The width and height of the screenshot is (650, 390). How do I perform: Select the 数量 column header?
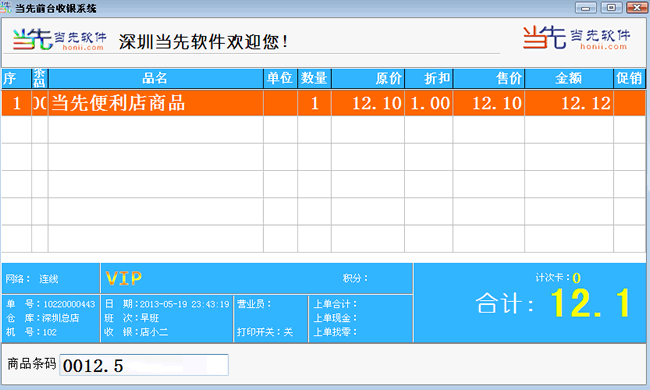314,78
